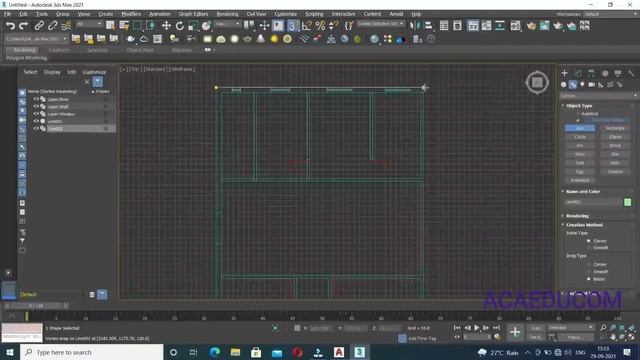This screenshot has width=640, height=360.
Task: Pick the Rectangular Selection Region tool
Action: pyautogui.click(x=137, y=26)
